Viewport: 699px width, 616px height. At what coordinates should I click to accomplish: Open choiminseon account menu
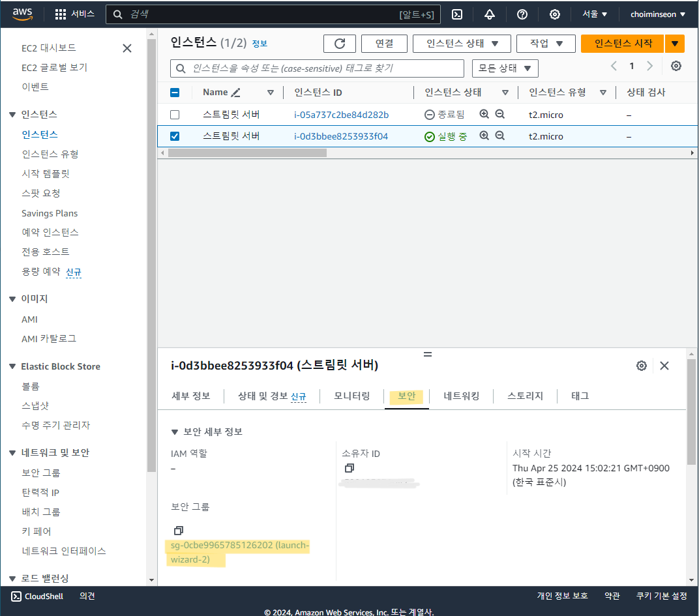[x=657, y=14]
